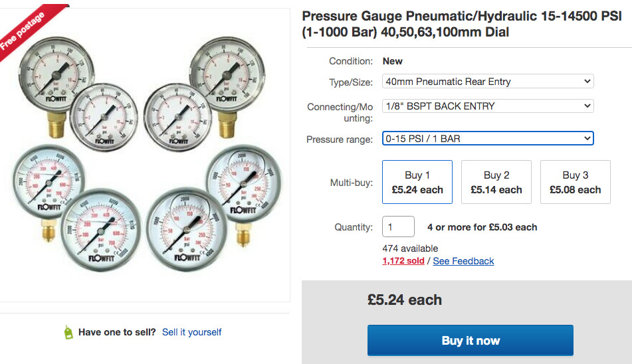Image resolution: width=632 pixels, height=364 pixels.
Task: Choose the Buy 2 multi-buy option
Action: [496, 182]
